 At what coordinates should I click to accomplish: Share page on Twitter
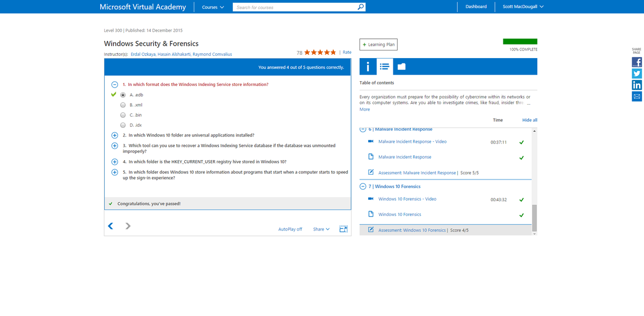pyautogui.click(x=637, y=74)
